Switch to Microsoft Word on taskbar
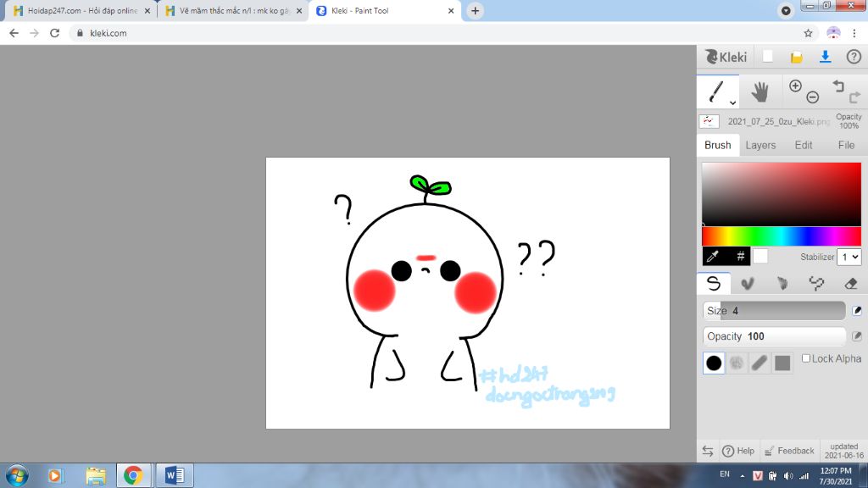 [x=175, y=475]
